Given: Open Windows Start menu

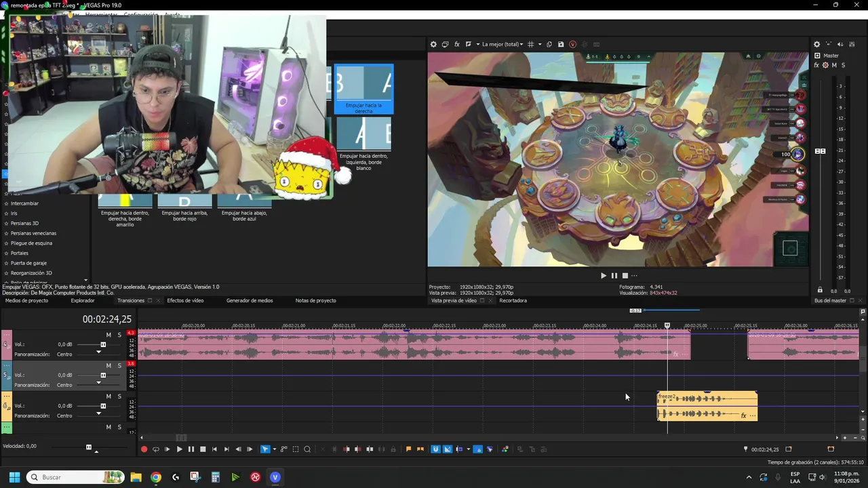Looking at the screenshot, I should click(x=14, y=477).
